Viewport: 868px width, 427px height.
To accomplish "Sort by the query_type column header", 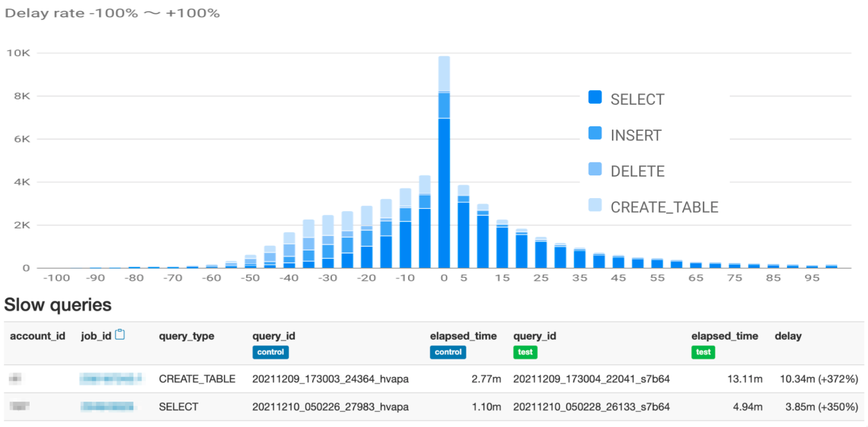I will click(x=186, y=336).
